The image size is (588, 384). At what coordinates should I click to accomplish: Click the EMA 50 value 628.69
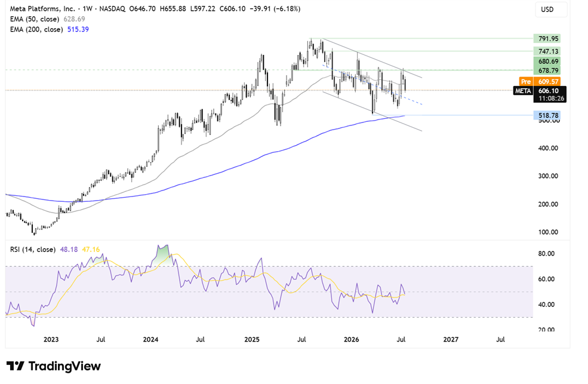(x=74, y=19)
